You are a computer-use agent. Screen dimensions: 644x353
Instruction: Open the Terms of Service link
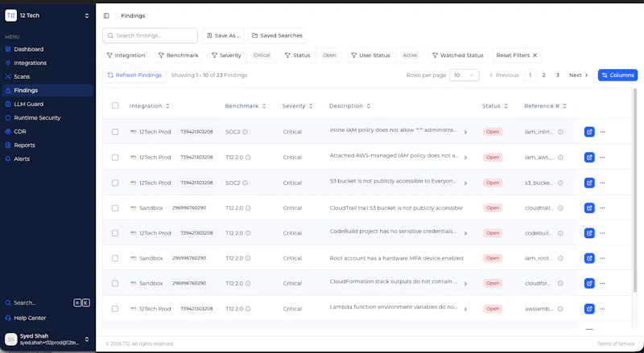(616, 343)
